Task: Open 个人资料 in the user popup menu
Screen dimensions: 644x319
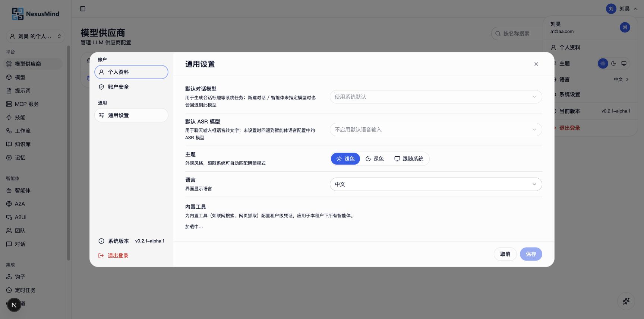Action: tap(590, 47)
